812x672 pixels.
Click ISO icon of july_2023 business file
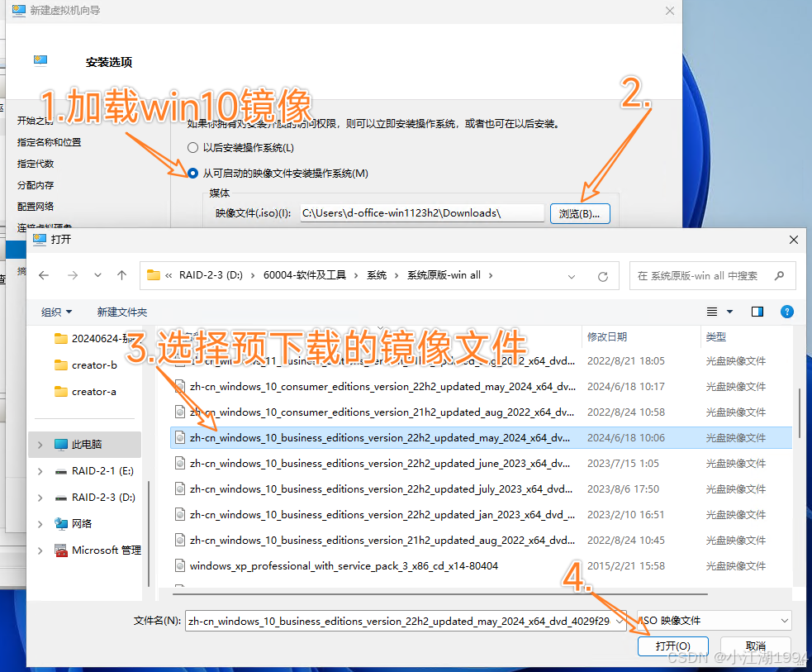click(180, 489)
